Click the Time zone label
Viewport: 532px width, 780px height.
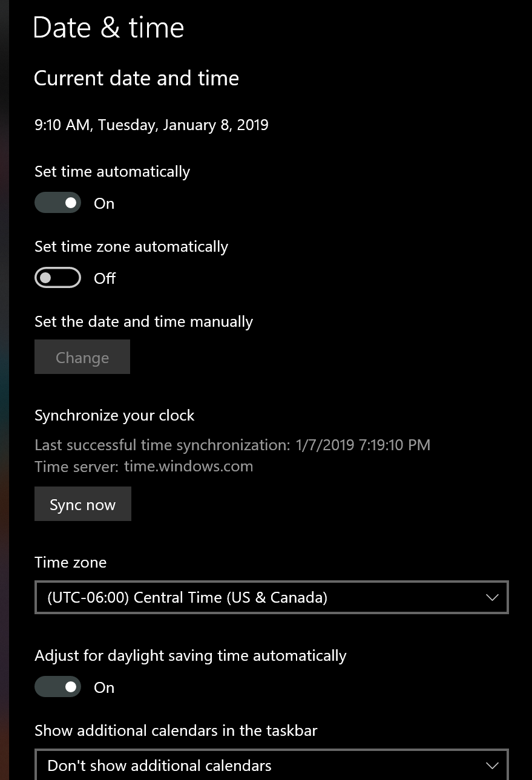click(70, 563)
